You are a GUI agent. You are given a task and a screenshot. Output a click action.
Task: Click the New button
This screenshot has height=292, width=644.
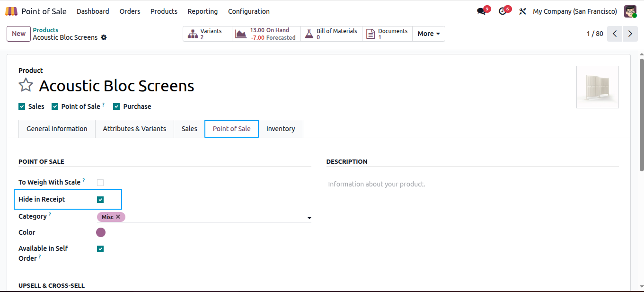coord(19,34)
